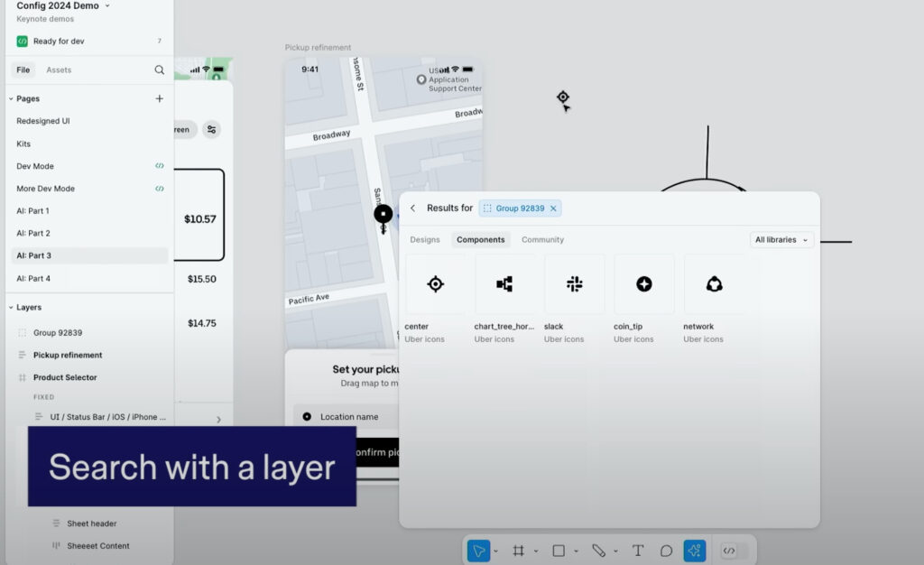Select the Pen tool

coord(598,551)
